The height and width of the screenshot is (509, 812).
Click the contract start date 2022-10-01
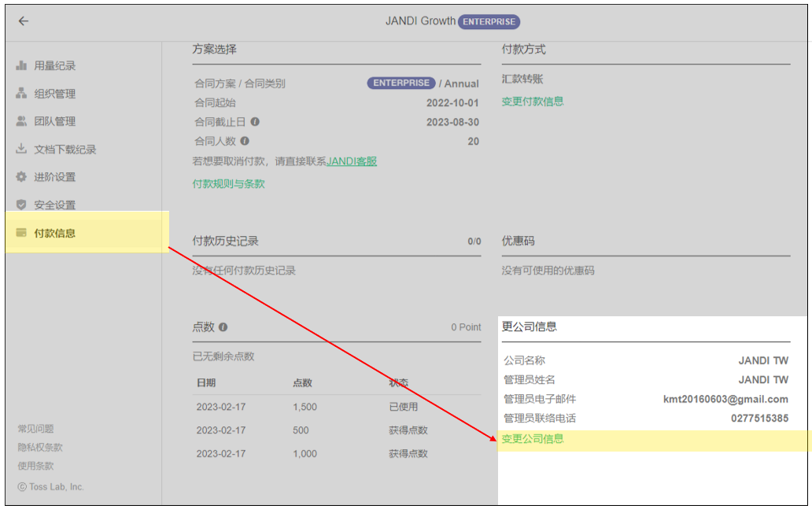point(452,103)
